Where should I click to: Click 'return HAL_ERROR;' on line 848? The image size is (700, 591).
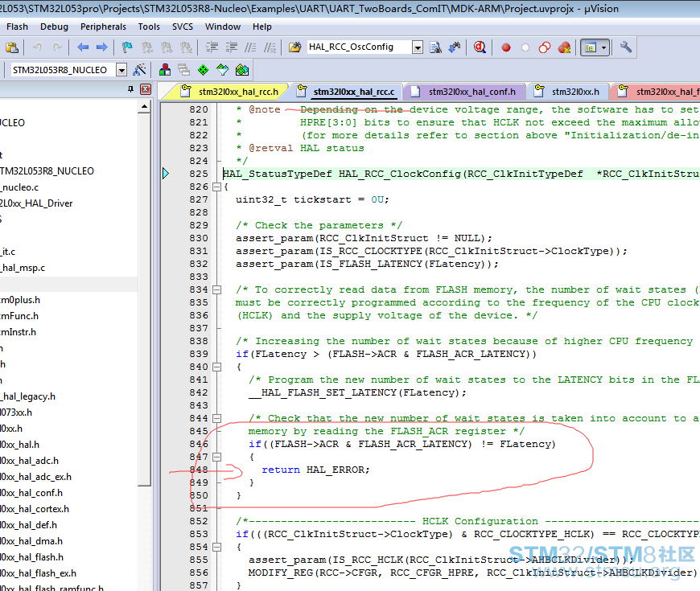315,470
